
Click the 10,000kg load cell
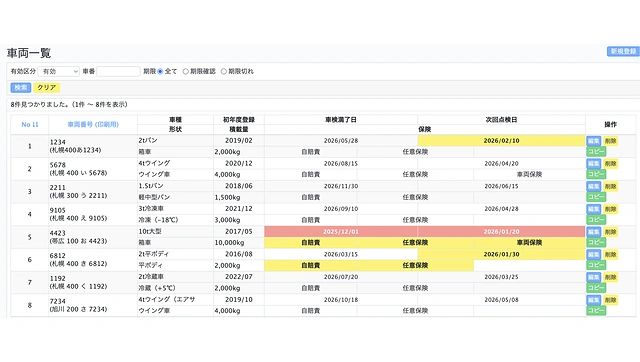[239, 242]
